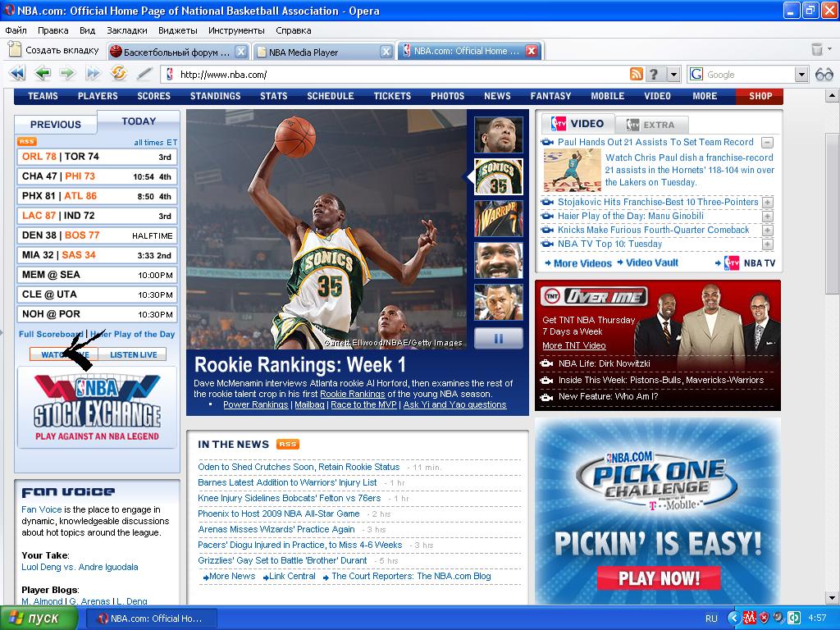Expand the Knicks Fourth-Quarter Comeback entry

[767, 231]
